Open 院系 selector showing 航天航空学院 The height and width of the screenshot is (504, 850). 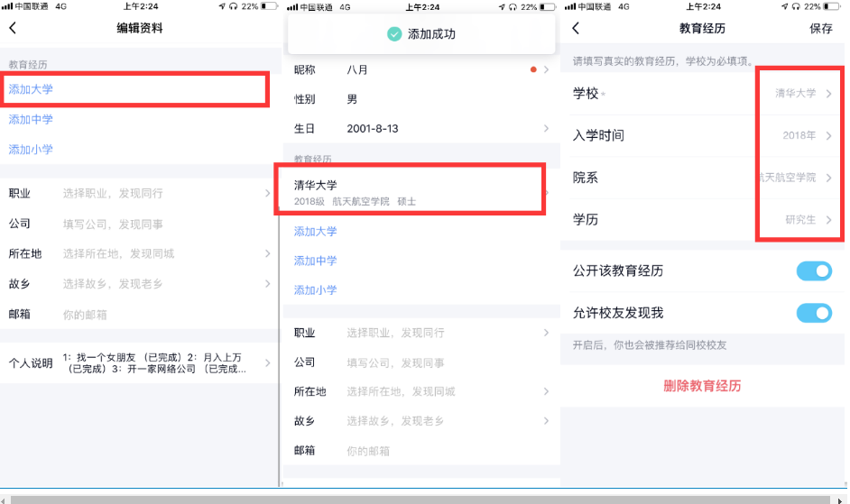[x=703, y=178]
